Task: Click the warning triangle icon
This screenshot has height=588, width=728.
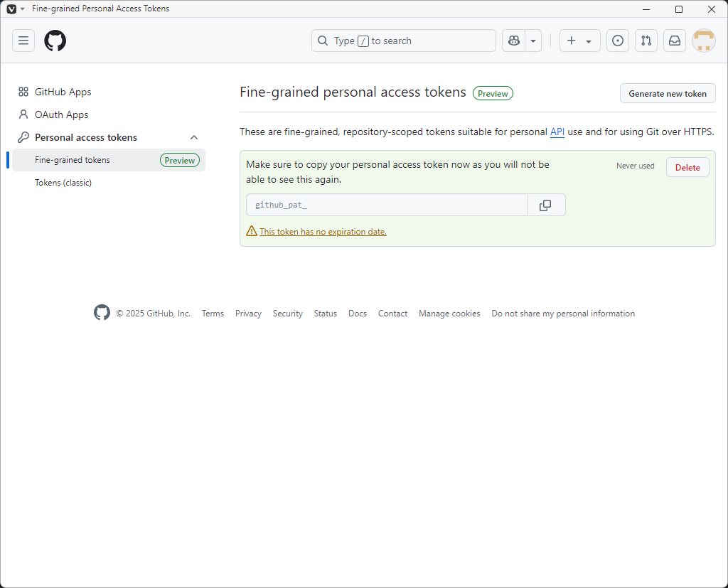Action: (x=251, y=231)
